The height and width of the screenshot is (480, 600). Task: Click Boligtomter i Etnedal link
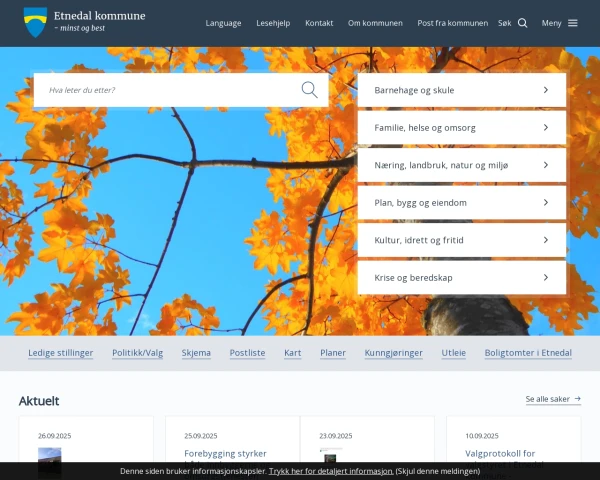[528, 353]
